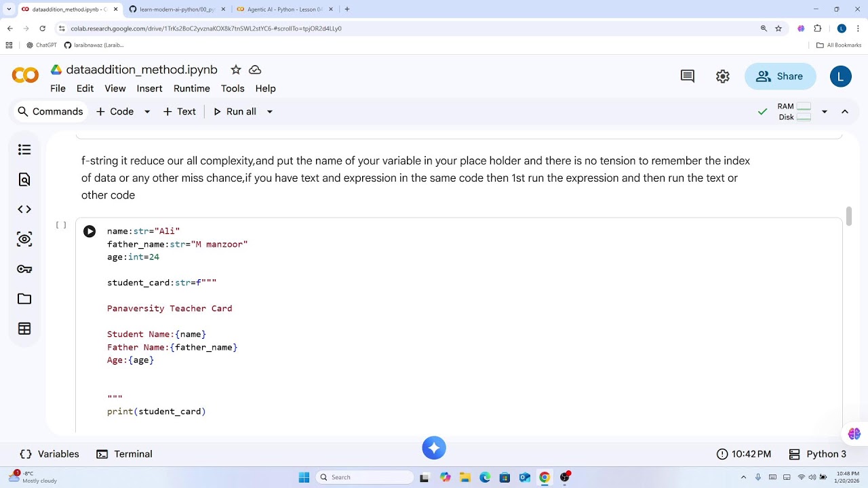Open Google apps grid in bookmarks bar
This screenshot has height=488, width=868.
9,45
